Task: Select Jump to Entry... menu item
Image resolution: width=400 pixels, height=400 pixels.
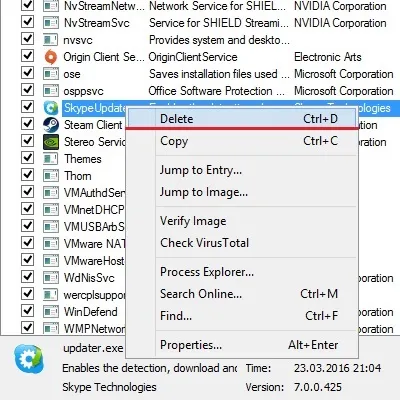Action: point(242,170)
